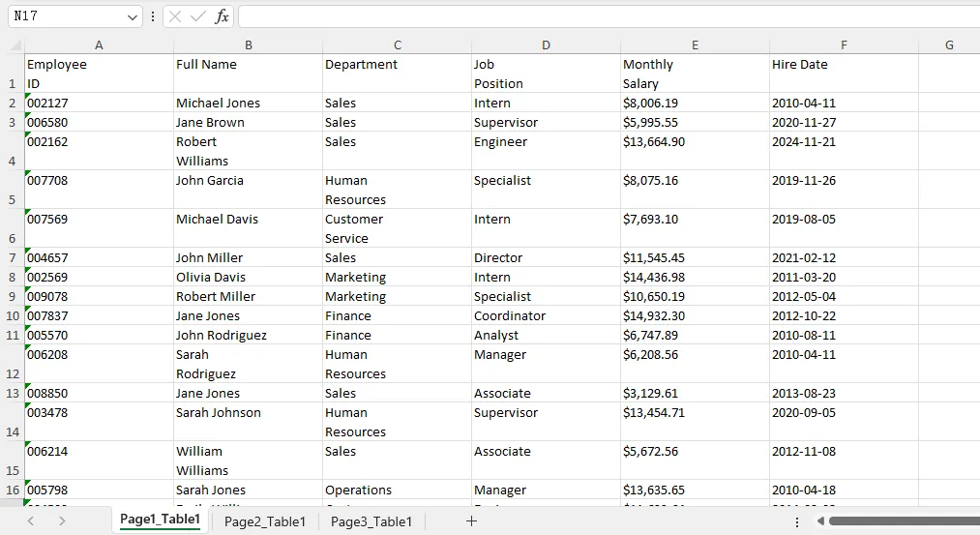
Task: Select cell containing Robert Williams
Action: pyautogui.click(x=248, y=151)
